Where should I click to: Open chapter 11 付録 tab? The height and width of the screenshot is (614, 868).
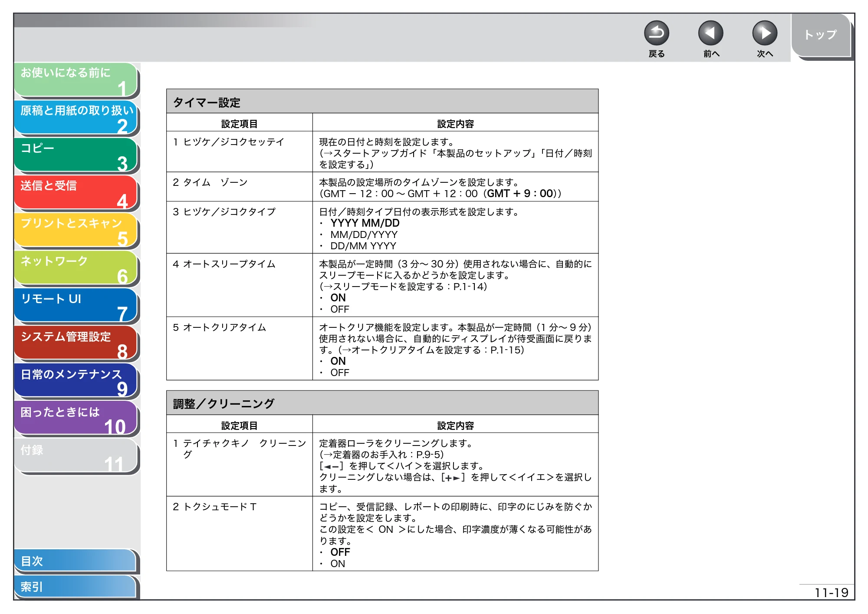coord(76,456)
